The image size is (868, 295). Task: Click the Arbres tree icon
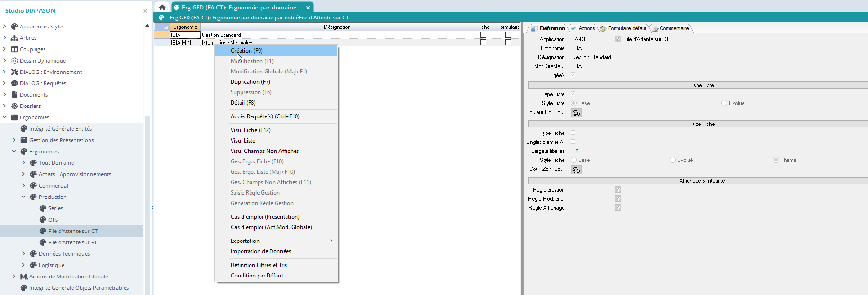point(14,38)
